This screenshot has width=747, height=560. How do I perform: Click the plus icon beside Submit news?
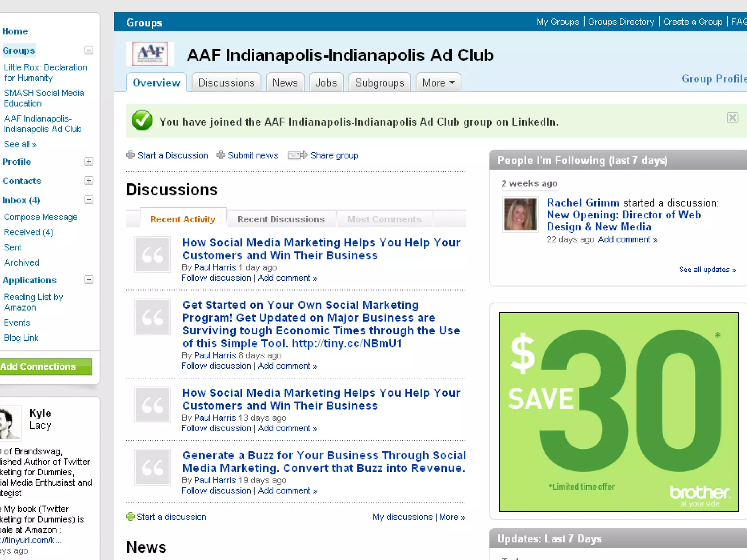coord(221,155)
